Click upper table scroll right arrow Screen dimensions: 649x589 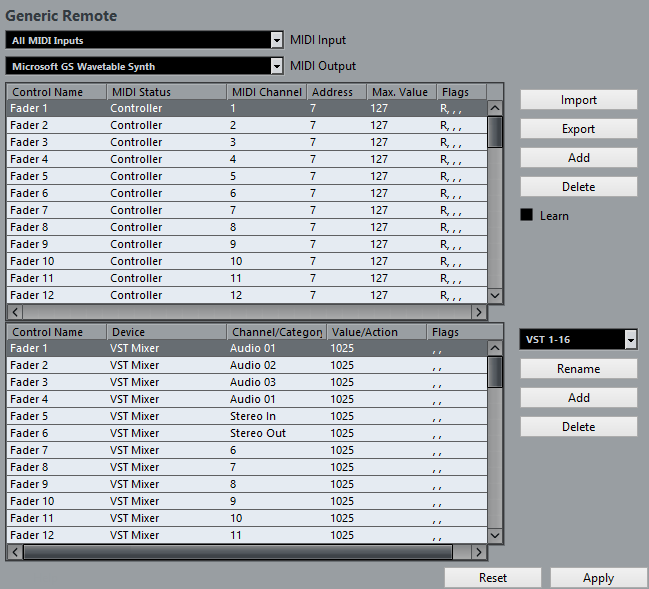click(479, 312)
